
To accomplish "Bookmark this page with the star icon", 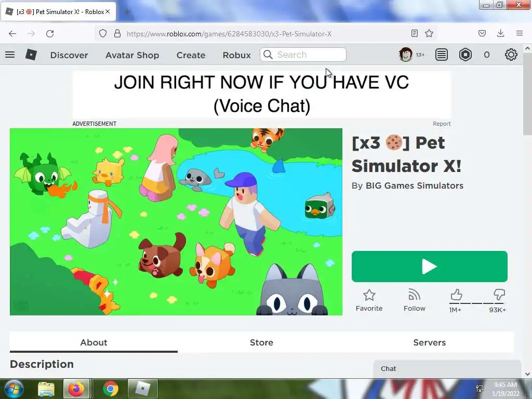I will pos(429,33).
